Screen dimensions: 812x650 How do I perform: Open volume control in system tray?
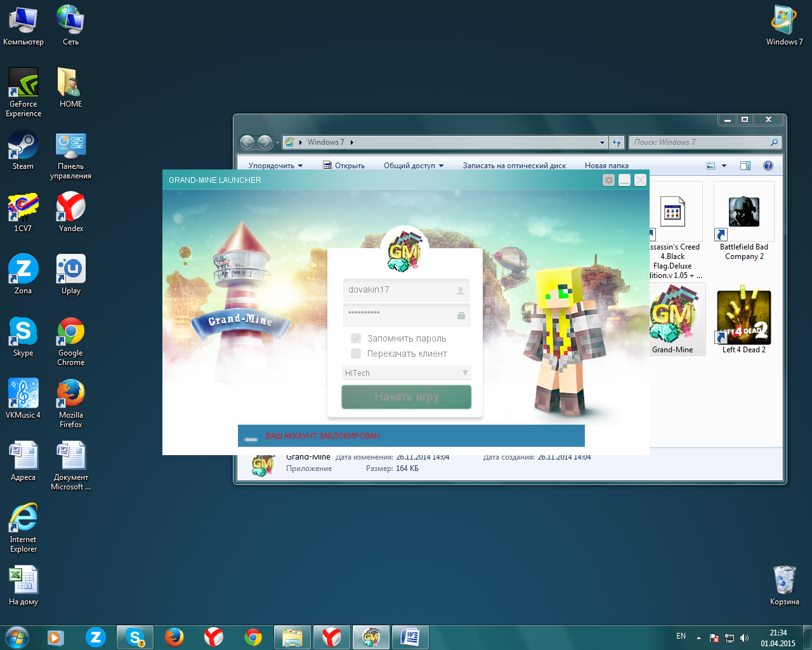[x=744, y=638]
